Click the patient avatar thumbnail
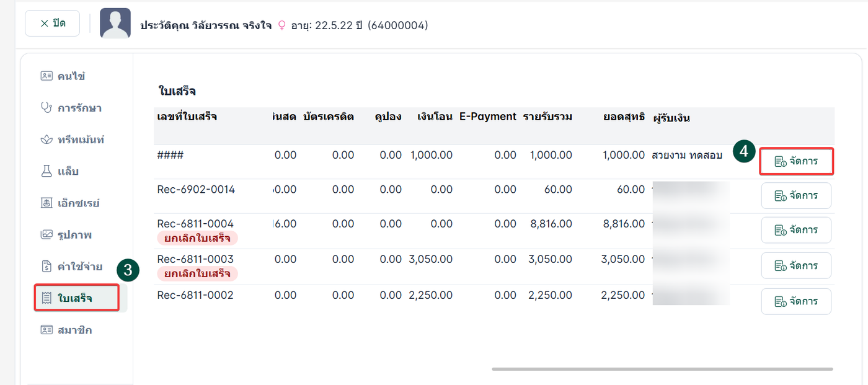Viewport: 868px width, 385px height. click(115, 24)
